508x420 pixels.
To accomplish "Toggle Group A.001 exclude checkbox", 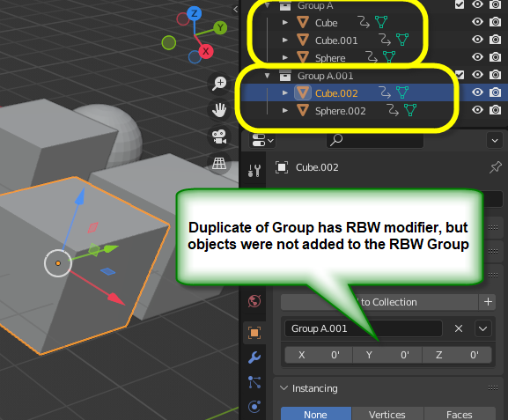I will [460, 75].
